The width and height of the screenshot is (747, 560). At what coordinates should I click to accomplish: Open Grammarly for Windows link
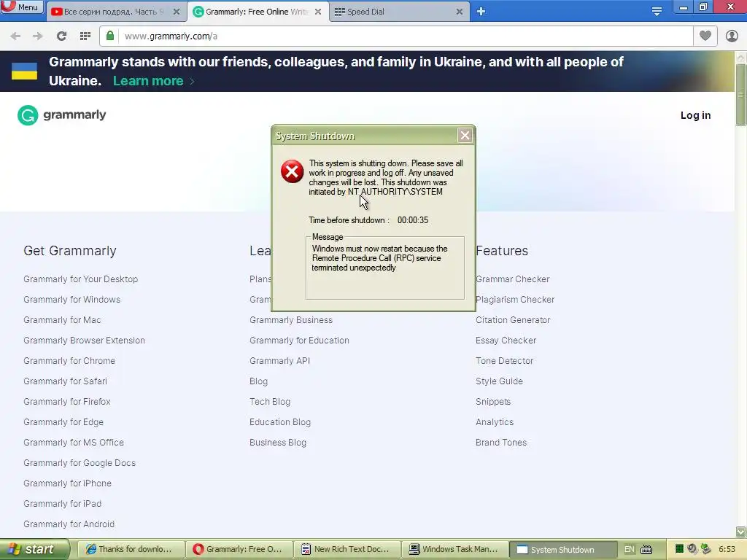coord(72,300)
